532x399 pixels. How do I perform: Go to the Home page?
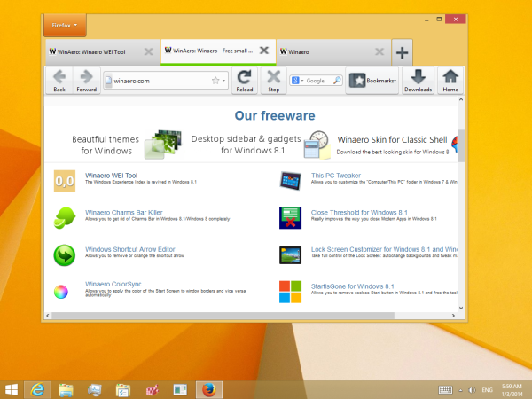pos(450,81)
